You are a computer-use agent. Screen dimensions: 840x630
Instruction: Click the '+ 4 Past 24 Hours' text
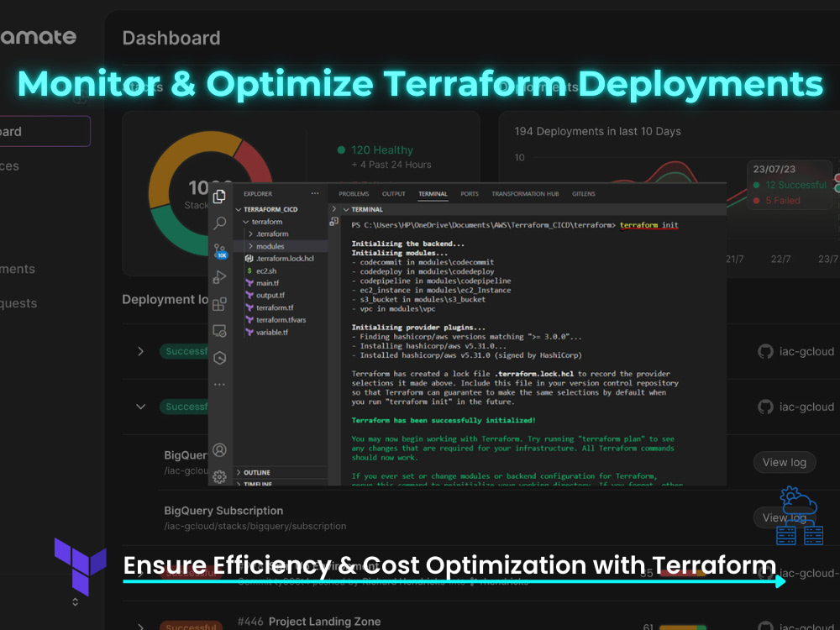[391, 165]
